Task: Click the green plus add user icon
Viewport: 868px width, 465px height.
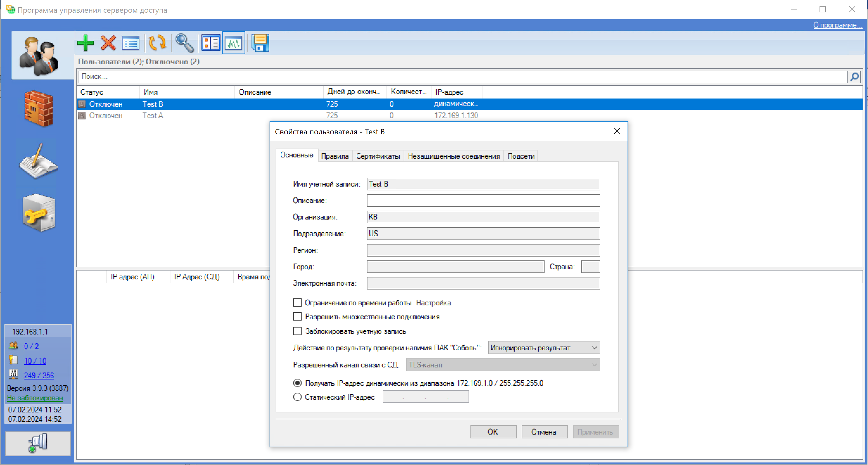Action: pos(85,43)
